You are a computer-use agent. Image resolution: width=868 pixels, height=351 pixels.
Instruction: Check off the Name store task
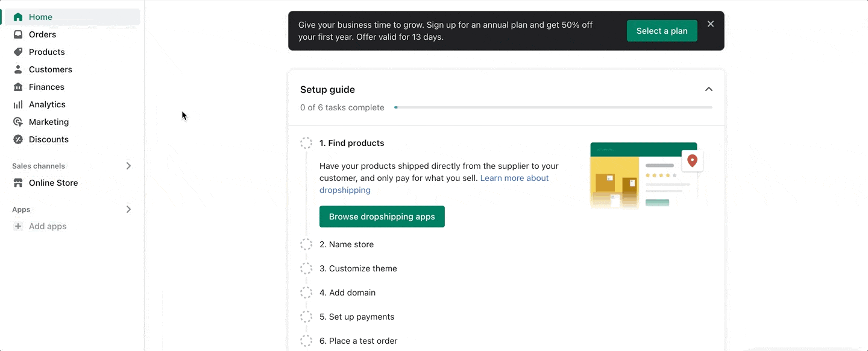coord(306,244)
